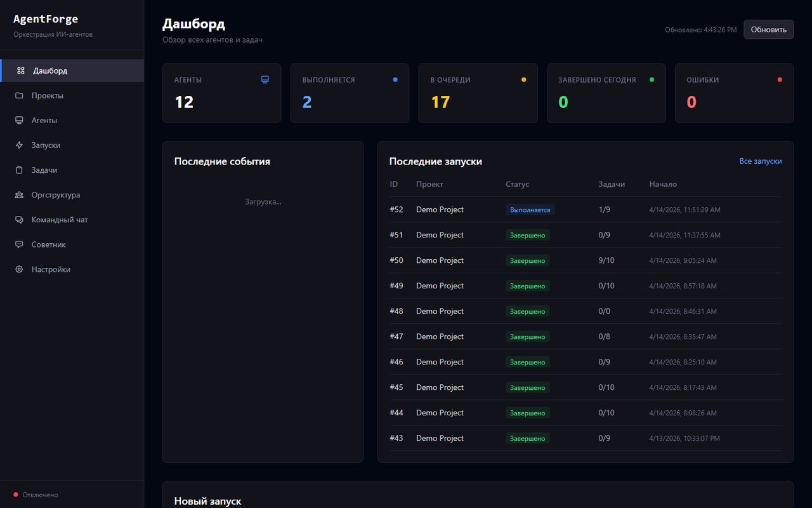Click the red Отключено status dot

16,495
